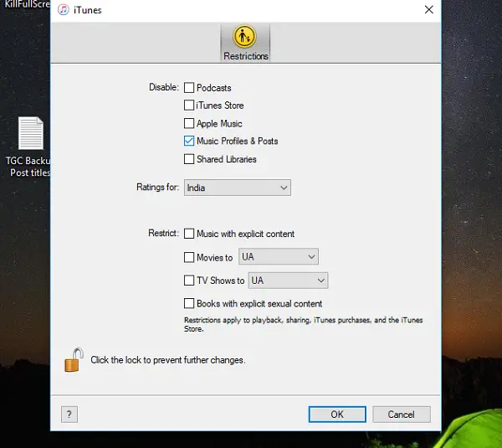Open the Ratings for India dropdown
502x448 pixels.
tap(238, 188)
